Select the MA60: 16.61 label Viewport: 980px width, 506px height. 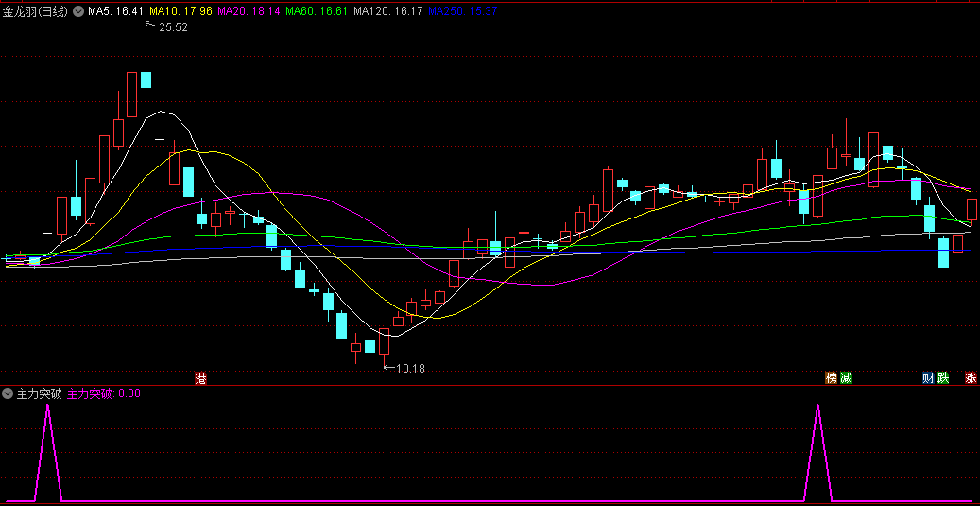(x=317, y=11)
